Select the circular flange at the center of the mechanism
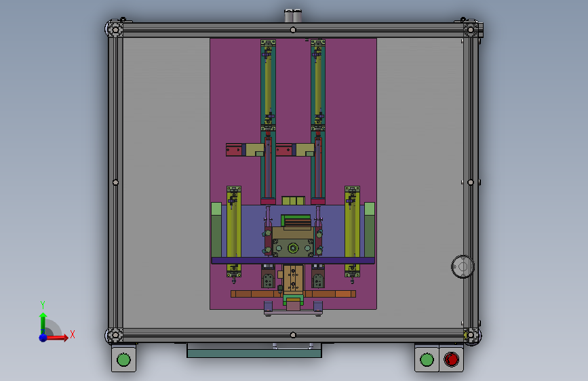This screenshot has width=588, height=381. [x=293, y=247]
